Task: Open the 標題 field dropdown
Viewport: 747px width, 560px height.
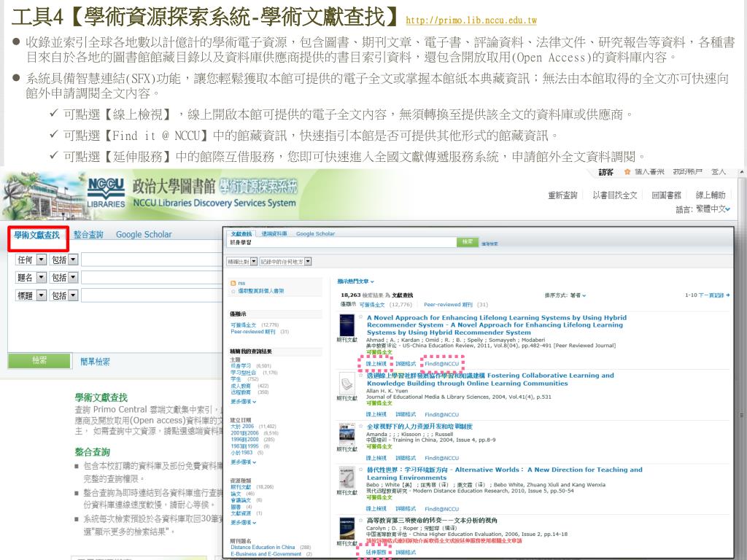Action: coord(41,295)
